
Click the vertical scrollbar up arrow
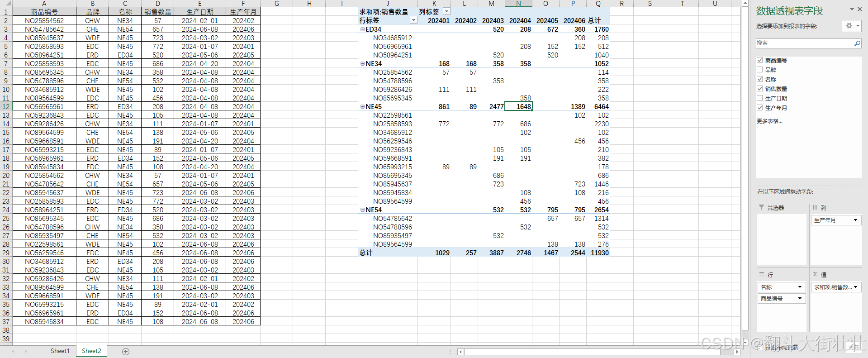(x=745, y=3)
